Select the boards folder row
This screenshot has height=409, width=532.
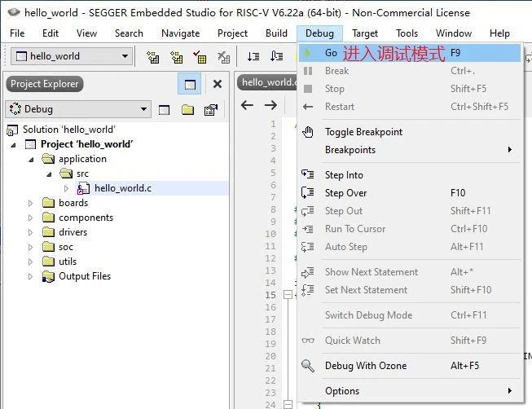pyautogui.click(x=73, y=203)
